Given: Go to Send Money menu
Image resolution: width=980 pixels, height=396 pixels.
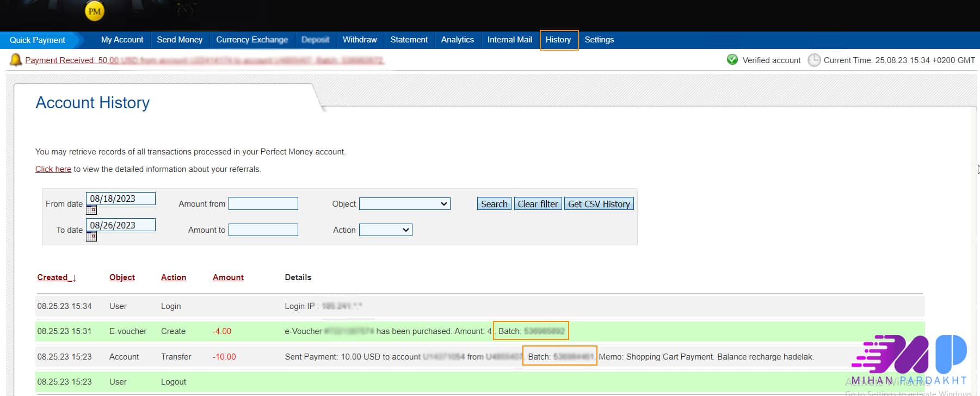Looking at the screenshot, I should click(180, 40).
